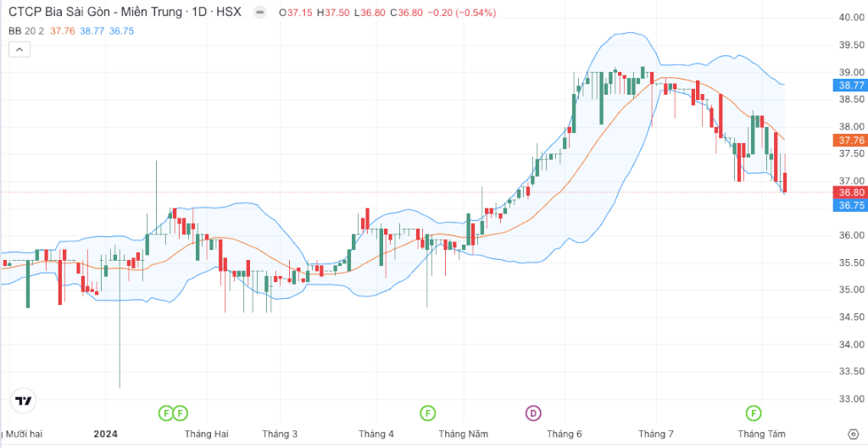Click the 2024 time axis label
This screenshot has height=448, width=868.
106,434
